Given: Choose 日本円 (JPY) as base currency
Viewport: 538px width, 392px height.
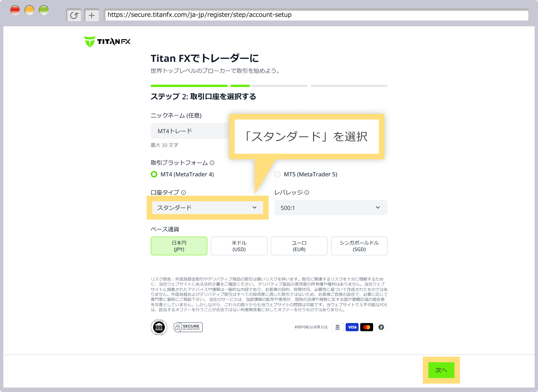Looking at the screenshot, I should tap(179, 246).
